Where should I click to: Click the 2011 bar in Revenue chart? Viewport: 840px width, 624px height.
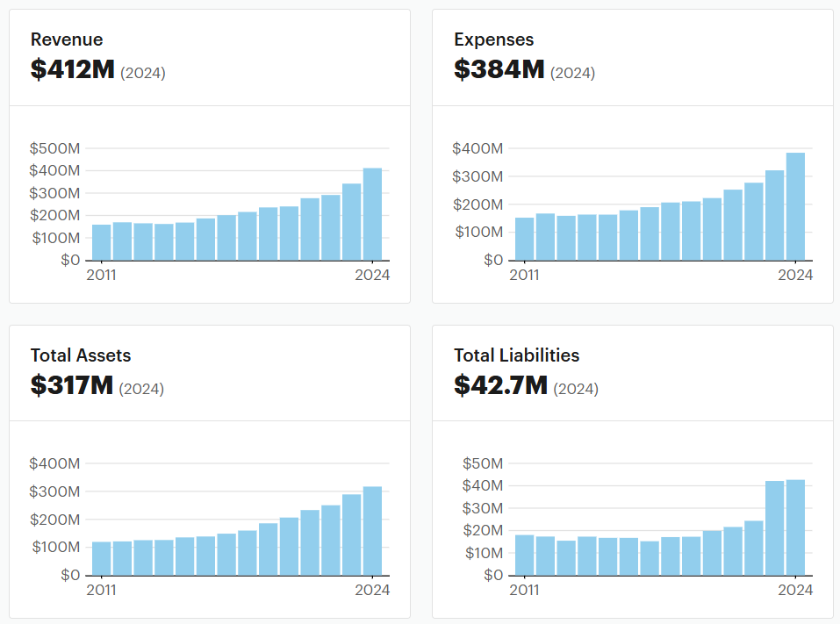pyautogui.click(x=102, y=242)
